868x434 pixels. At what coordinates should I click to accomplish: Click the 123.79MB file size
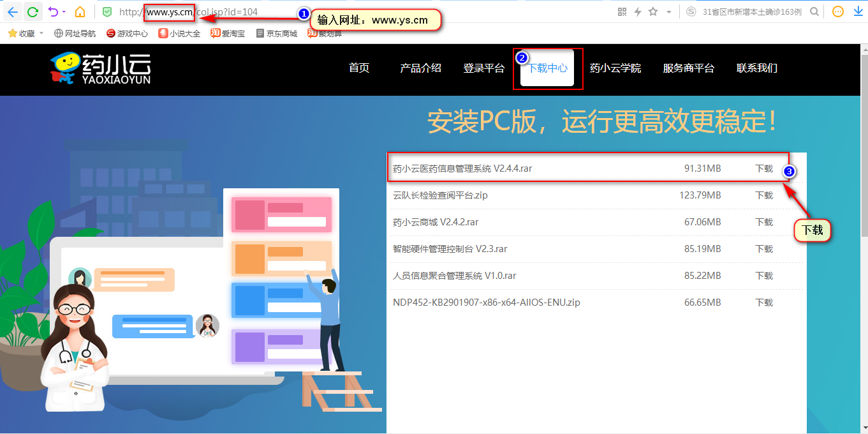click(700, 195)
